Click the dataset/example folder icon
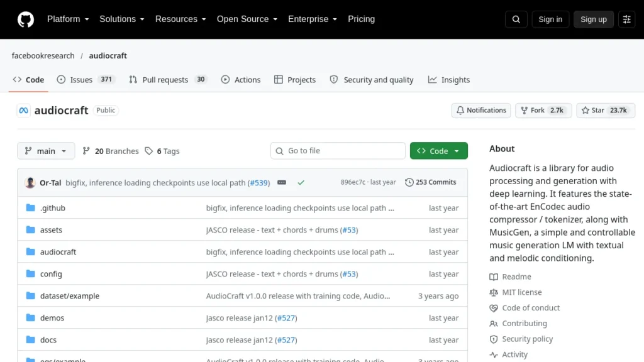 [30, 295]
